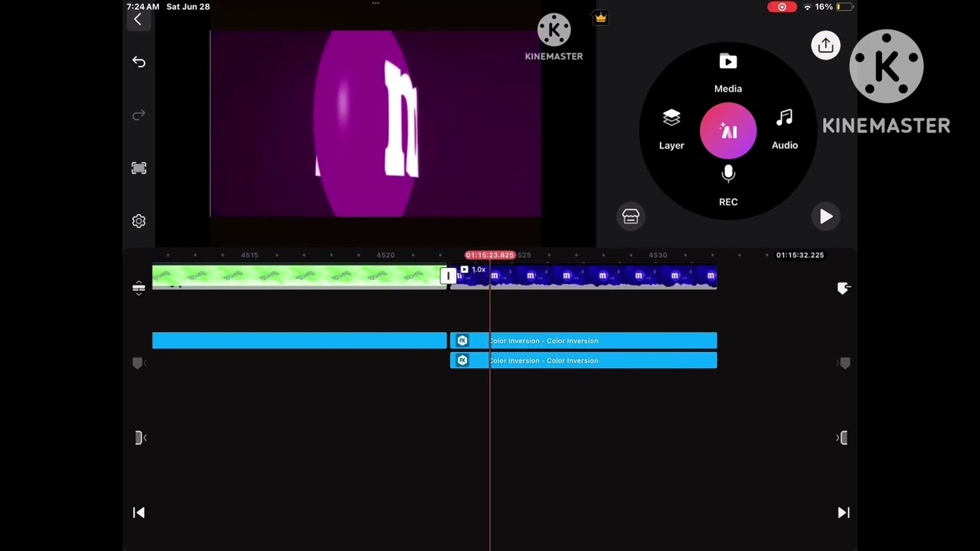The width and height of the screenshot is (980, 551).
Task: Open the project settings gear
Action: click(139, 221)
